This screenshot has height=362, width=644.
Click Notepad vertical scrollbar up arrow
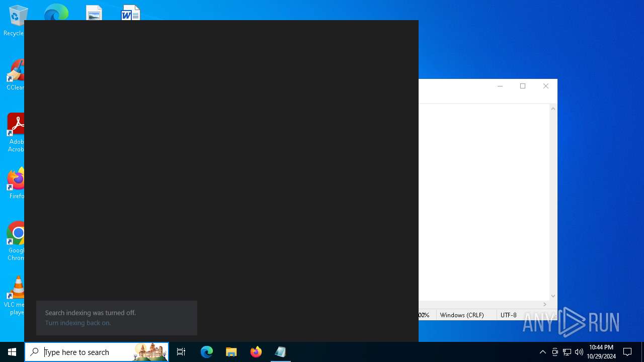553,109
